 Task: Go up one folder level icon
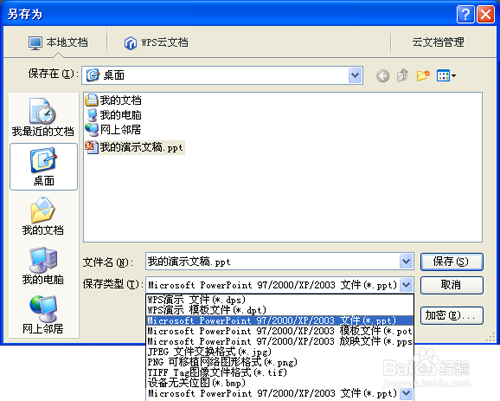[403, 76]
